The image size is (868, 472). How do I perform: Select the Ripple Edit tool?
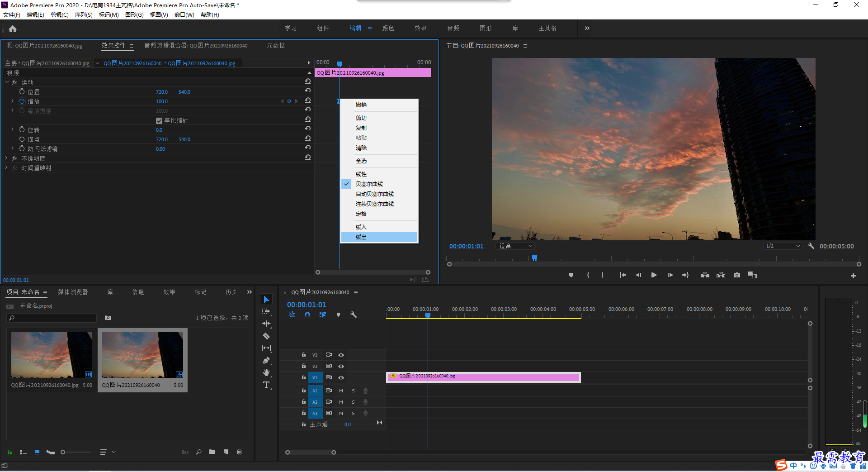click(x=266, y=324)
